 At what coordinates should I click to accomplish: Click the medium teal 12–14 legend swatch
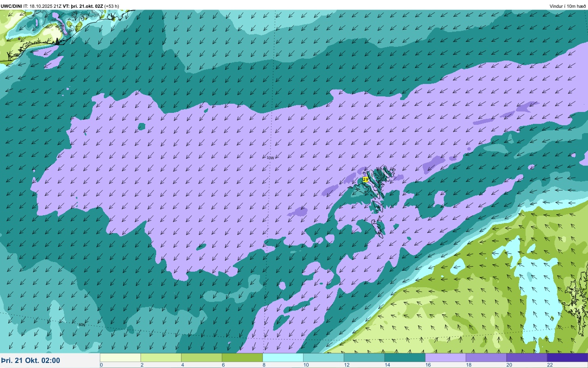364,357
